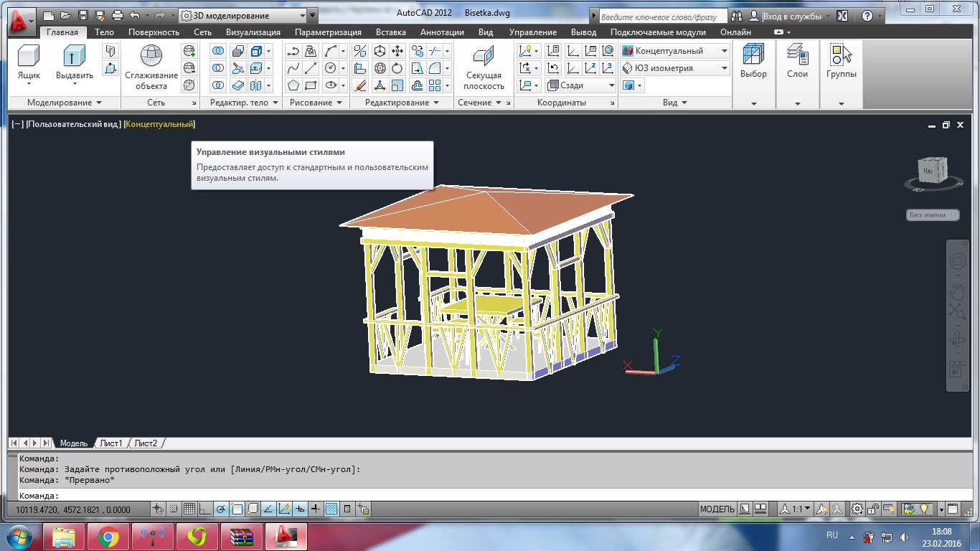Click the ViewCube in the viewport
The height and width of the screenshot is (551, 980).
(x=933, y=171)
